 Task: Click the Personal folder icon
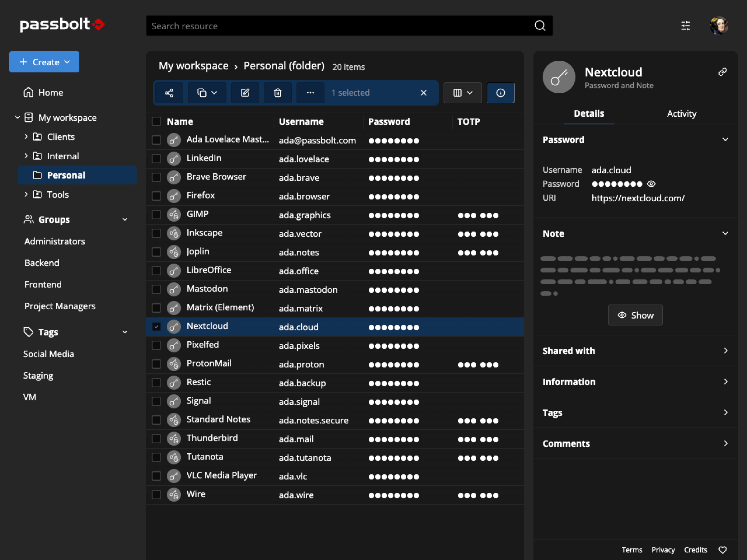point(37,175)
